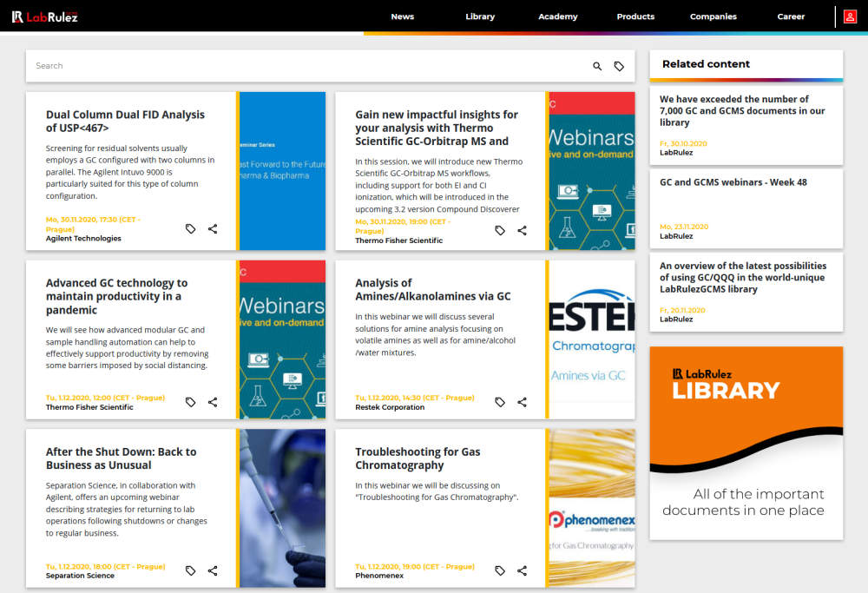Open GC and GCMS webinars - Week 48

[733, 182]
